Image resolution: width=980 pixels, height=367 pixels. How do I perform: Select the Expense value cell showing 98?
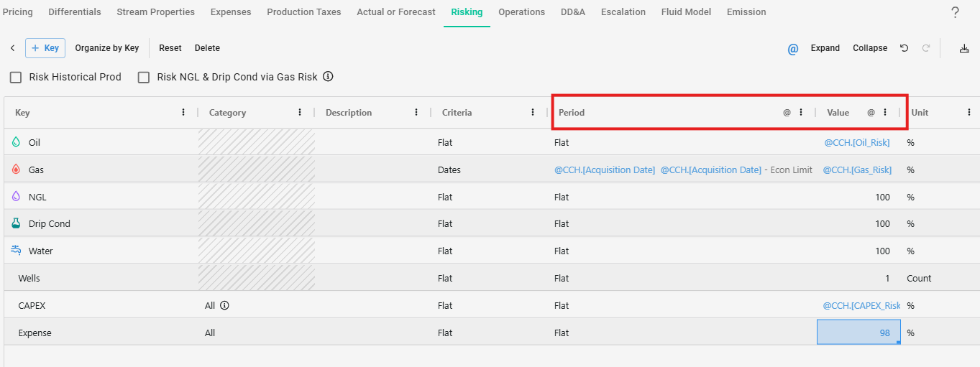pyautogui.click(x=858, y=333)
